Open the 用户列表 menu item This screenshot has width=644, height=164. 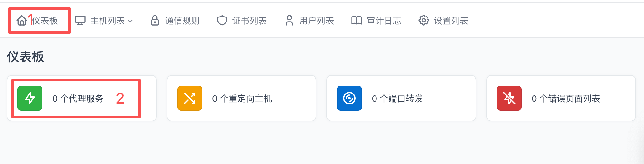[x=317, y=21]
